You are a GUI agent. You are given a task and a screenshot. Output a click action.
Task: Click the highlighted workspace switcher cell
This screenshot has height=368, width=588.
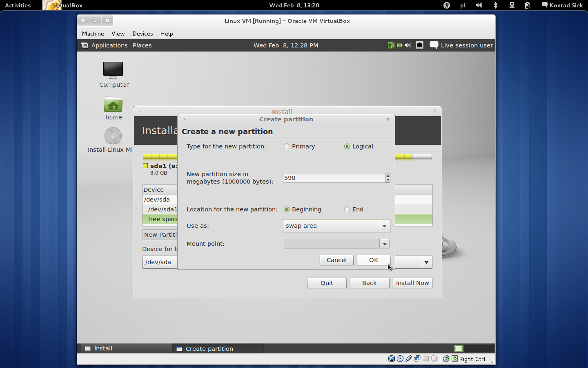click(459, 348)
